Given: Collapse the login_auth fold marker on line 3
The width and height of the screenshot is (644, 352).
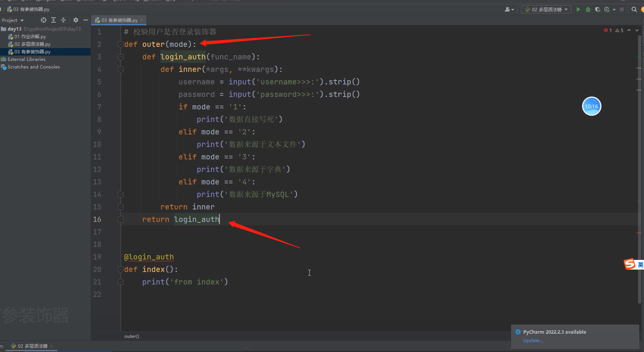Looking at the screenshot, I should (121, 57).
